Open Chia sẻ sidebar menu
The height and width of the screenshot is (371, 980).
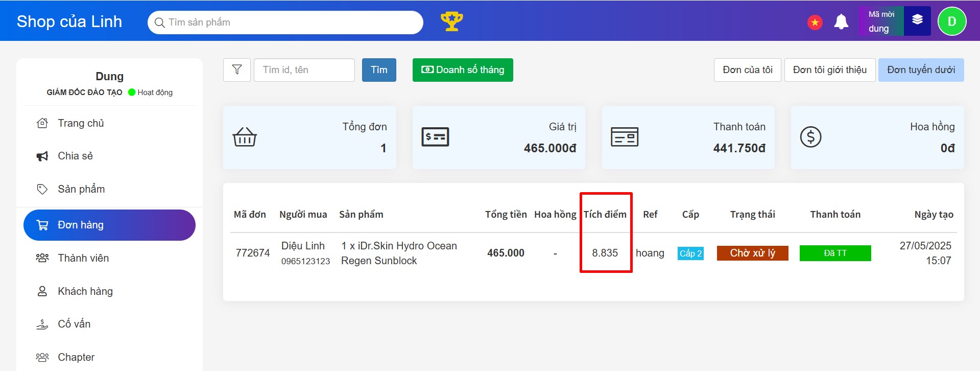[x=109, y=156]
